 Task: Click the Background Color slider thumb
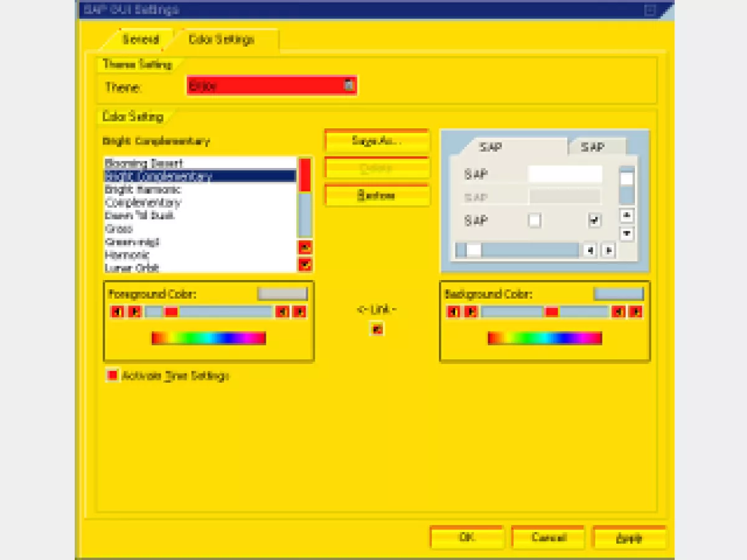pos(552,312)
